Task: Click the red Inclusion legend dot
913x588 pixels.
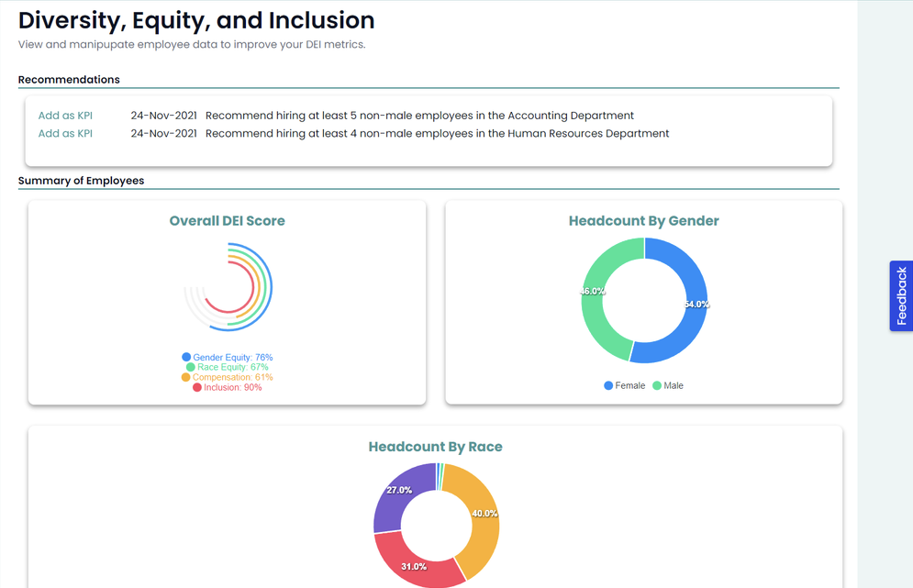Action: tap(197, 388)
